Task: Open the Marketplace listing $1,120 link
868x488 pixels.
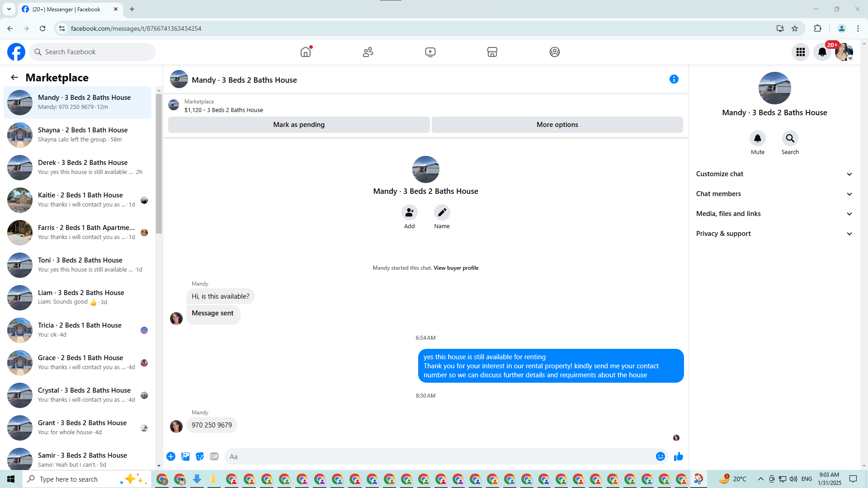Action: pos(224,110)
